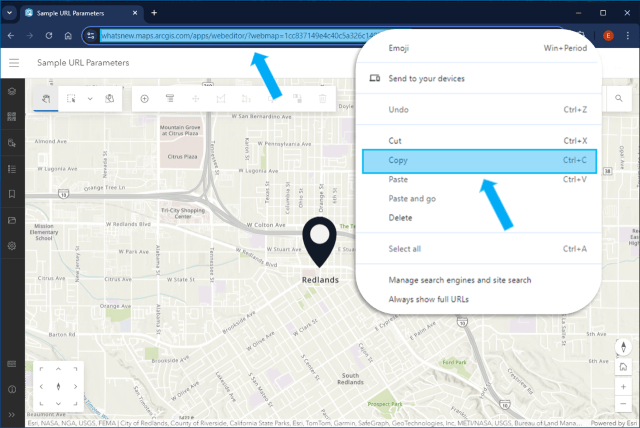
Task: Open the snapping settings icon in the sidebar
Action: (12, 143)
